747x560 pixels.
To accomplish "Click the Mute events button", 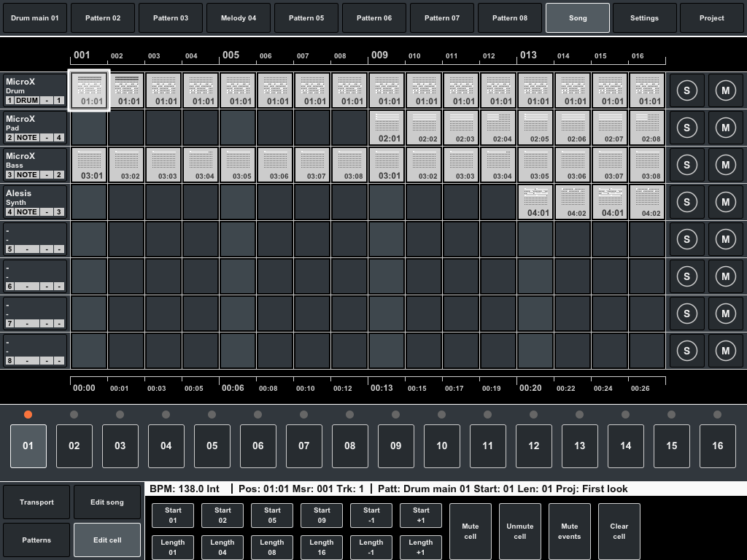I will (569, 532).
